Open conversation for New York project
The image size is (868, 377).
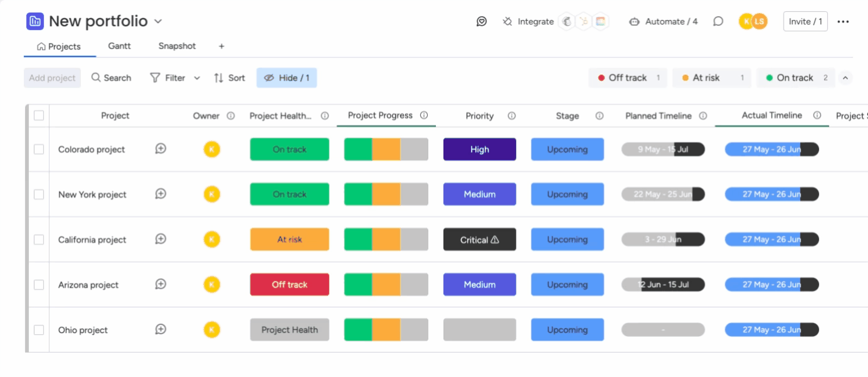[161, 194]
